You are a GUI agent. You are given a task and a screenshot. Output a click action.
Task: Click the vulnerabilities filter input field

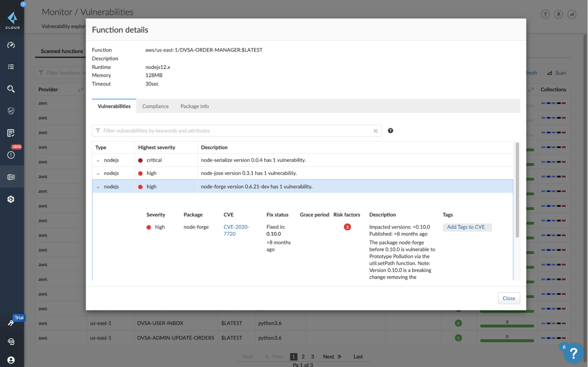click(234, 130)
